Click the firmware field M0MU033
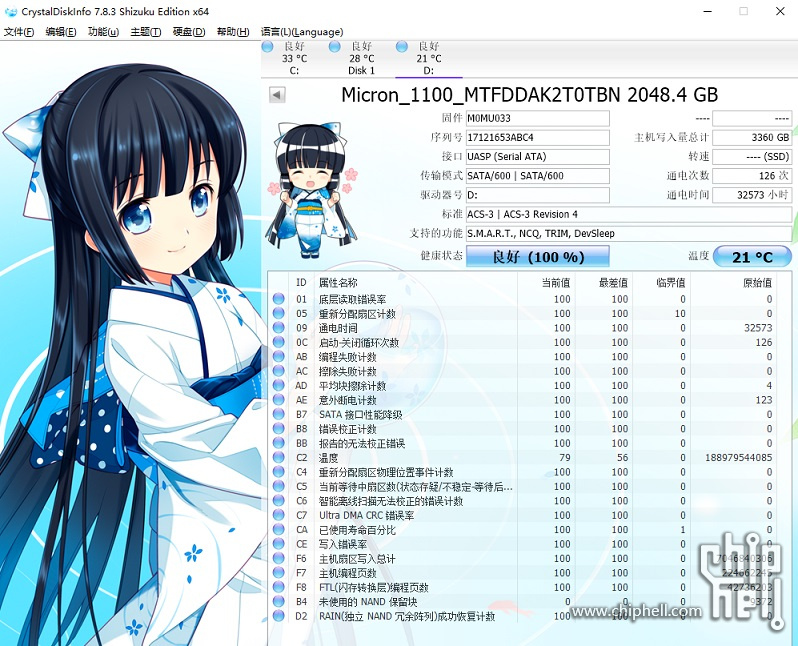 tap(537, 118)
